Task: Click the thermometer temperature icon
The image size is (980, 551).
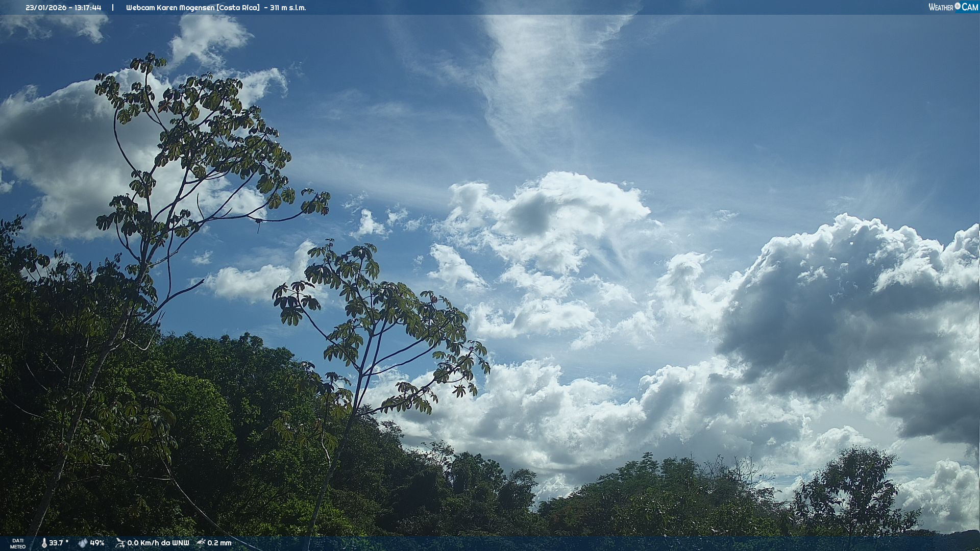Action: [44, 543]
